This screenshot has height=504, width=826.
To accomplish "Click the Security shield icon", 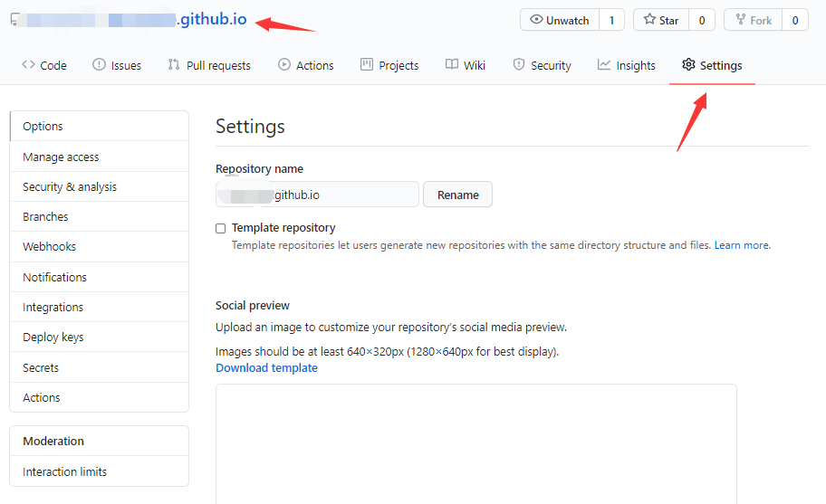I will pyautogui.click(x=519, y=65).
